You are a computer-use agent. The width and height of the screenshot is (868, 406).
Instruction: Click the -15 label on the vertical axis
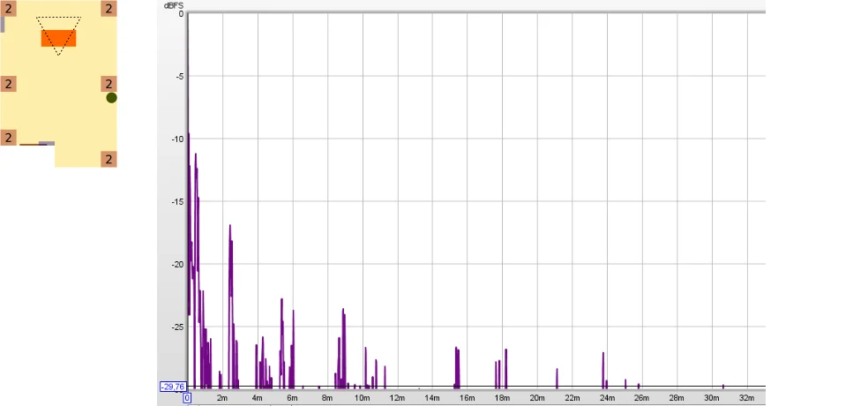click(177, 201)
